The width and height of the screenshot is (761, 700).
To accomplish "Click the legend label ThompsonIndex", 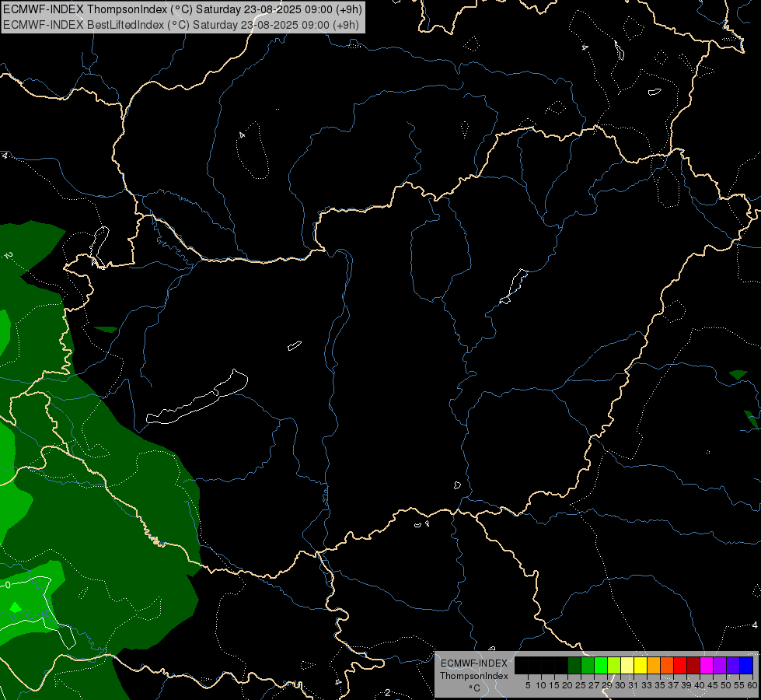I will [474, 676].
